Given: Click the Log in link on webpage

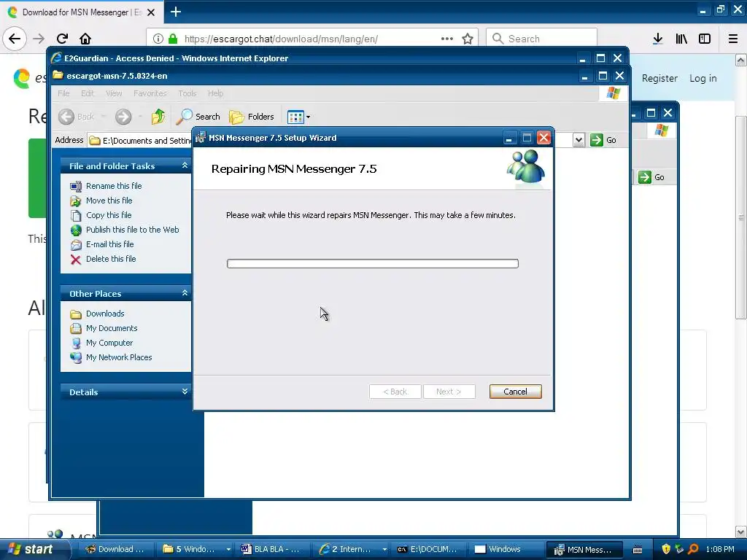Looking at the screenshot, I should click(x=703, y=78).
